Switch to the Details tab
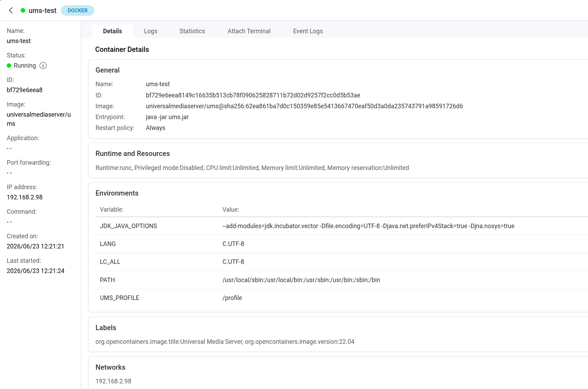Viewport: 588px width, 389px height. (112, 31)
